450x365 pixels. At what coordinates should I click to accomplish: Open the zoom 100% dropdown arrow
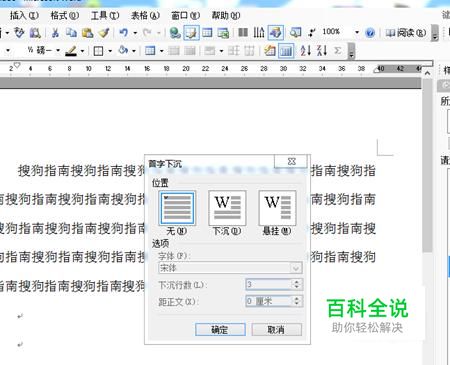click(357, 33)
